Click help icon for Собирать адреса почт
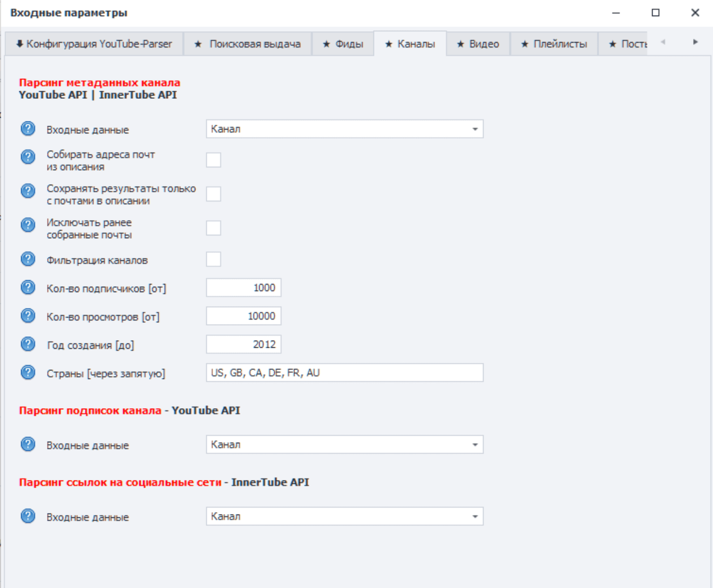 tap(28, 157)
